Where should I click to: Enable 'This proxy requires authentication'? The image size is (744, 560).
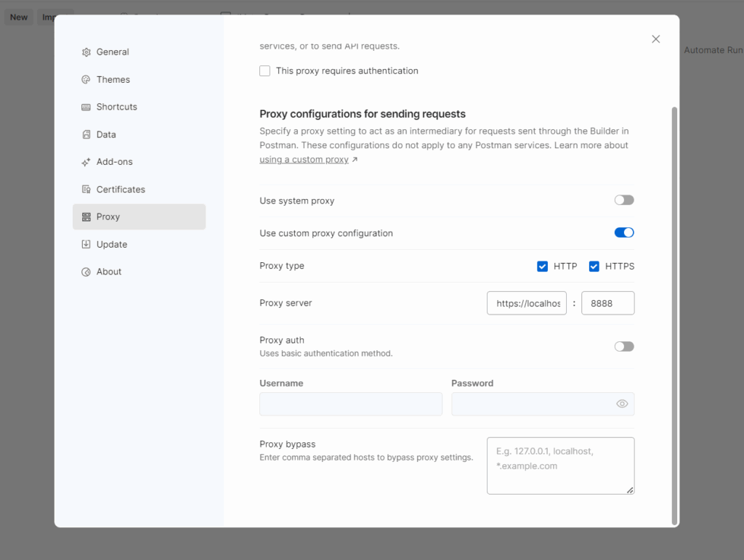click(x=264, y=70)
